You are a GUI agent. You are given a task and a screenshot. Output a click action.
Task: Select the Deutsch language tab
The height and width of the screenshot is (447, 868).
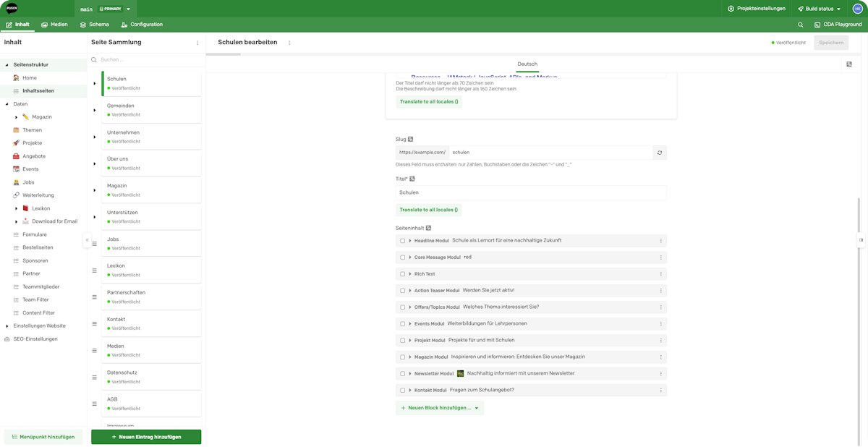pyautogui.click(x=527, y=64)
